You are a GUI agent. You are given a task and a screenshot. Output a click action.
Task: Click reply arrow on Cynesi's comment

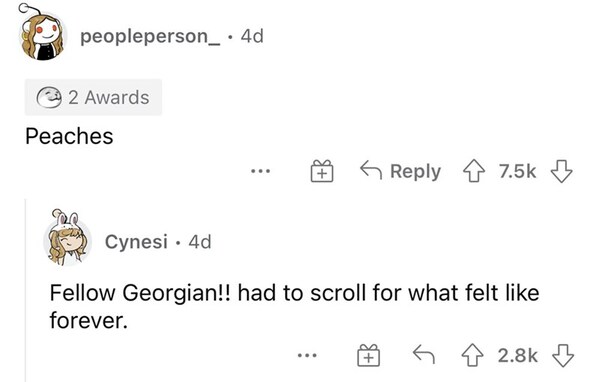[424, 354]
